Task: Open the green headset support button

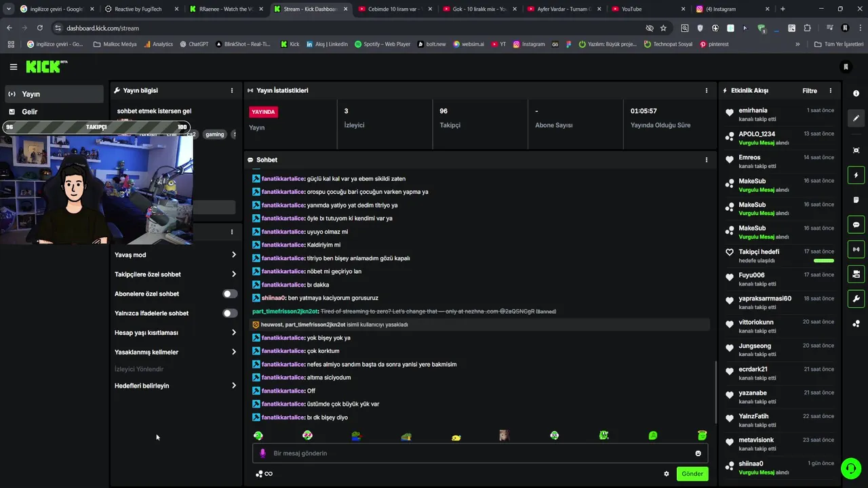Action: click(x=850, y=468)
